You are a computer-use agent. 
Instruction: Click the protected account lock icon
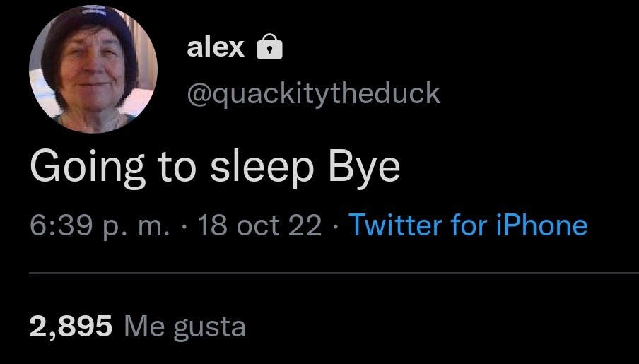coord(269,47)
